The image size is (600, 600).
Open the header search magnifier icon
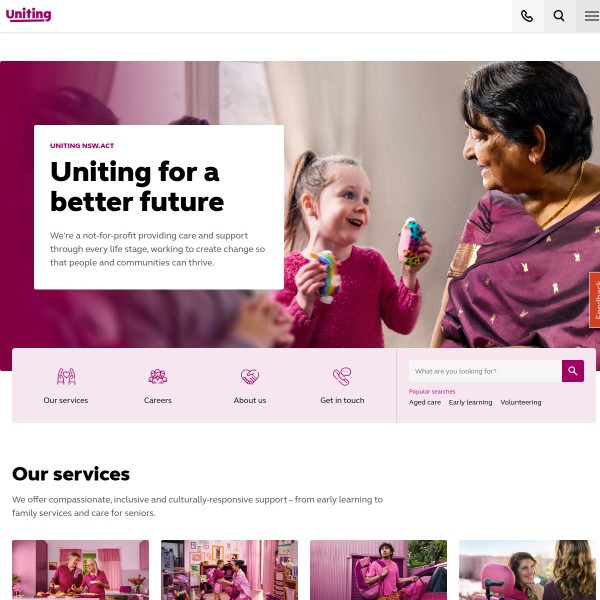click(x=559, y=16)
